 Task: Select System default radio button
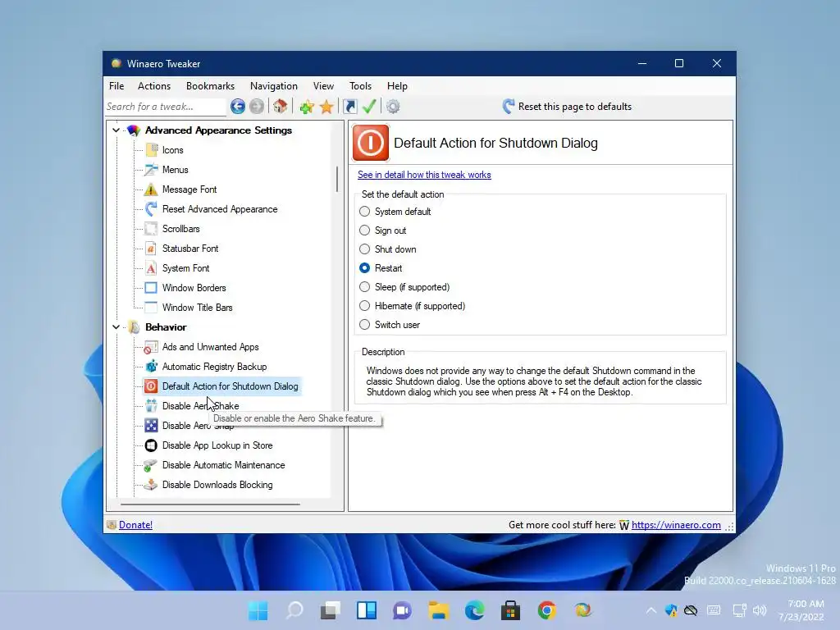pyautogui.click(x=365, y=212)
